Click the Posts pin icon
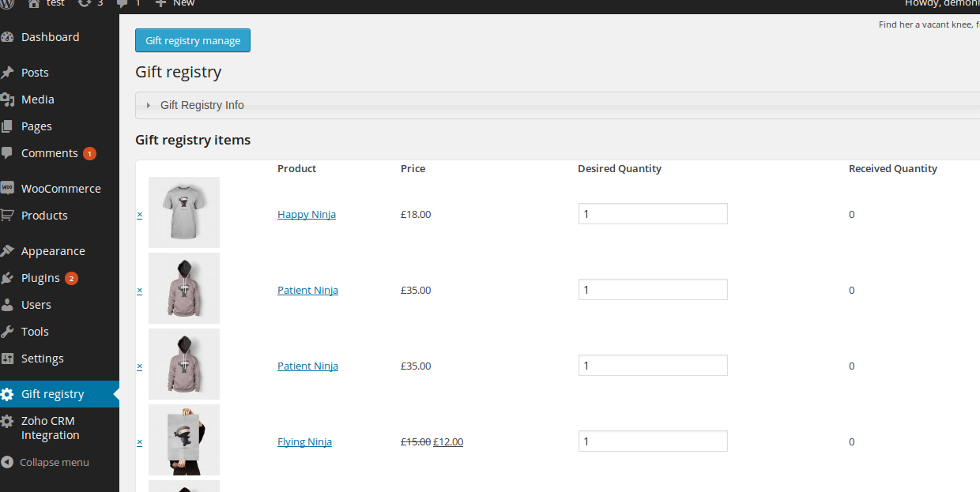980x492 pixels. click(8, 73)
